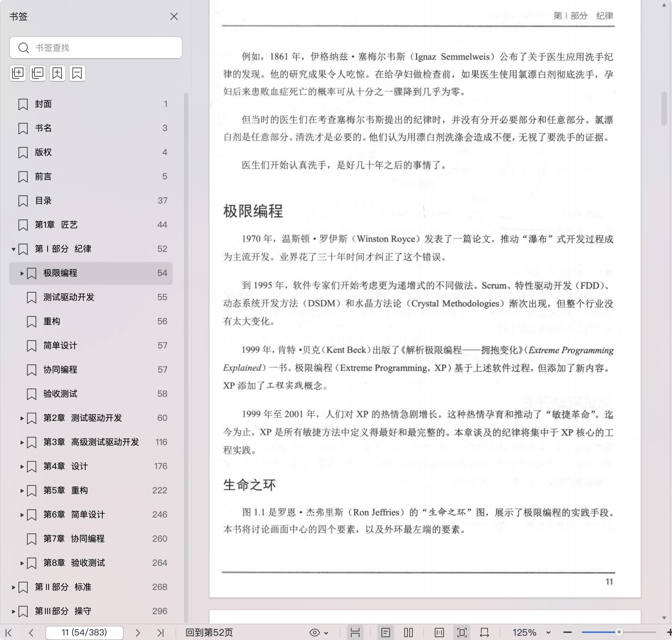The width and height of the screenshot is (672, 640).
Task: Click the 回到第52页 link
Action: tap(209, 633)
